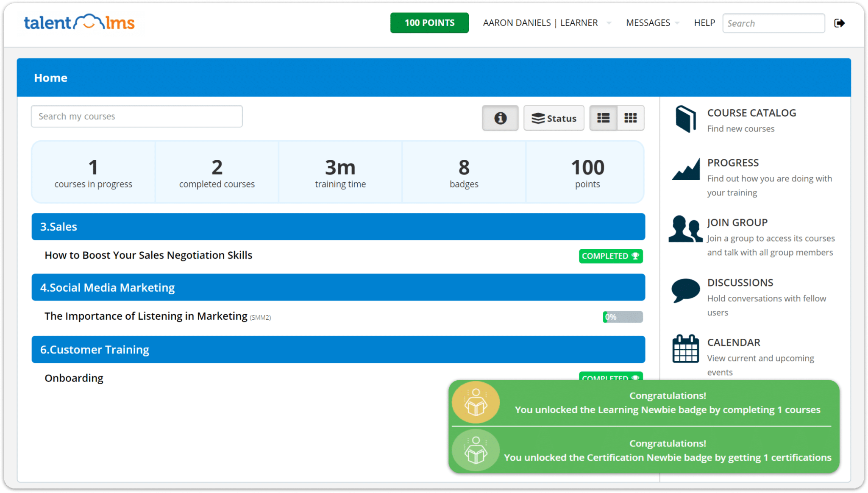Open the HELP menu item

[704, 22]
